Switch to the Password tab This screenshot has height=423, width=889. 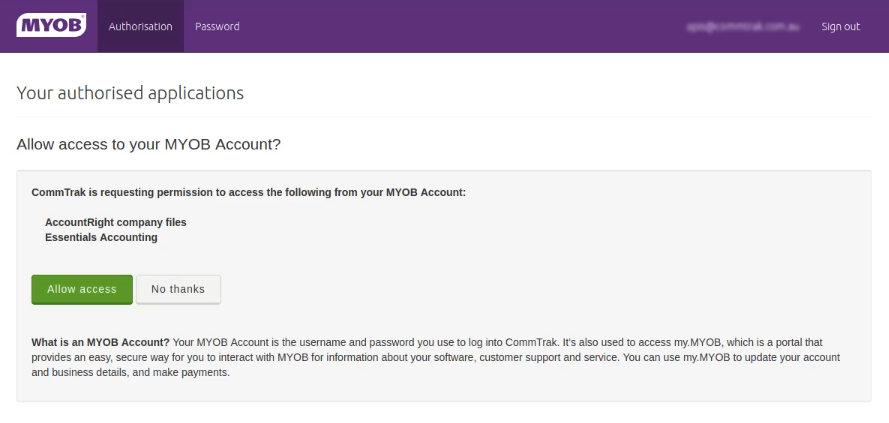(x=217, y=27)
